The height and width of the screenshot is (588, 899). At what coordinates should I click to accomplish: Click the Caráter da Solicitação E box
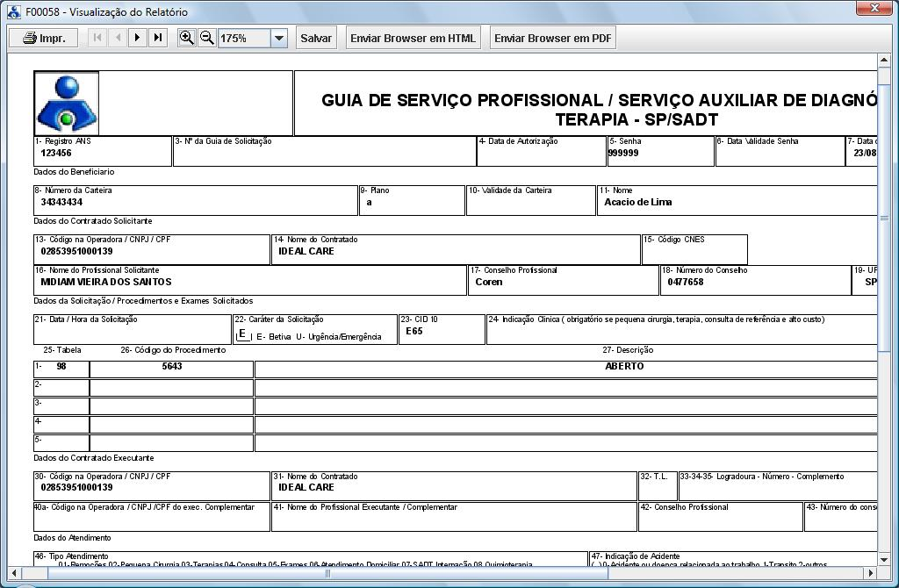click(243, 334)
